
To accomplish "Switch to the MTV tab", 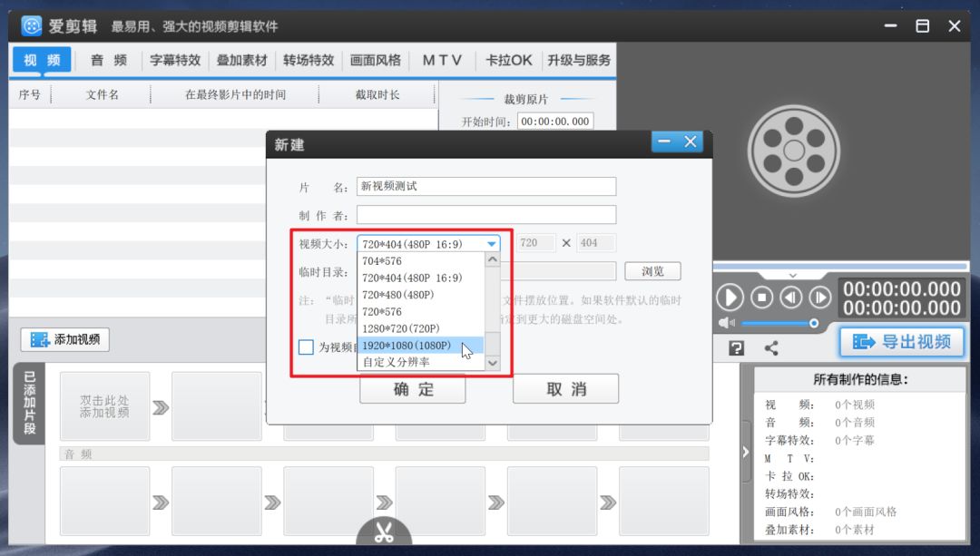I will pyautogui.click(x=442, y=60).
